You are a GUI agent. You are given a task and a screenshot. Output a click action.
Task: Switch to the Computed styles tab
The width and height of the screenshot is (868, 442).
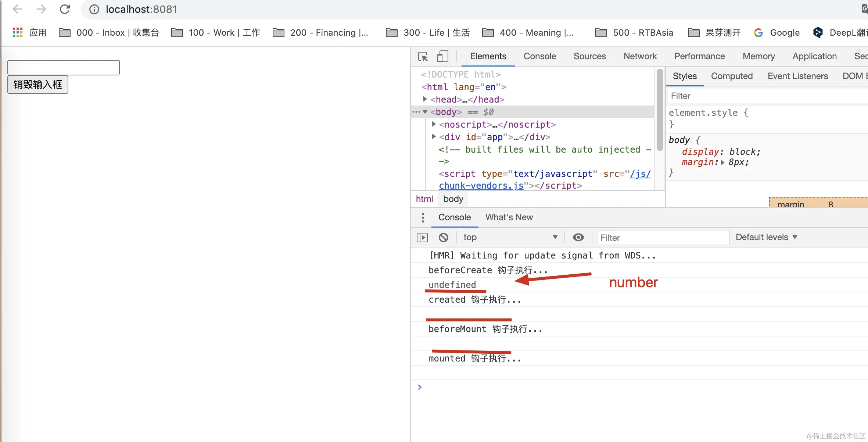point(732,76)
